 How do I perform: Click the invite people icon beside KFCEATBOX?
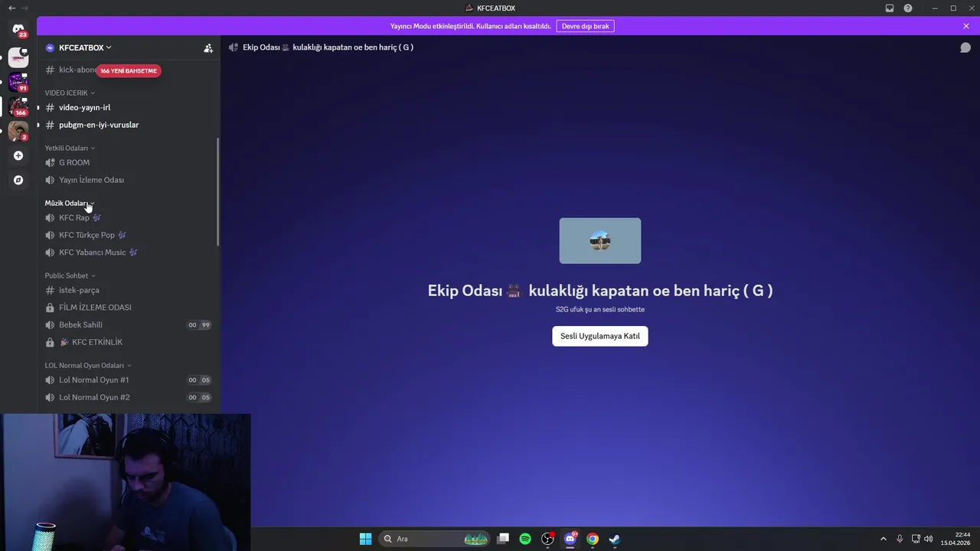tap(208, 47)
